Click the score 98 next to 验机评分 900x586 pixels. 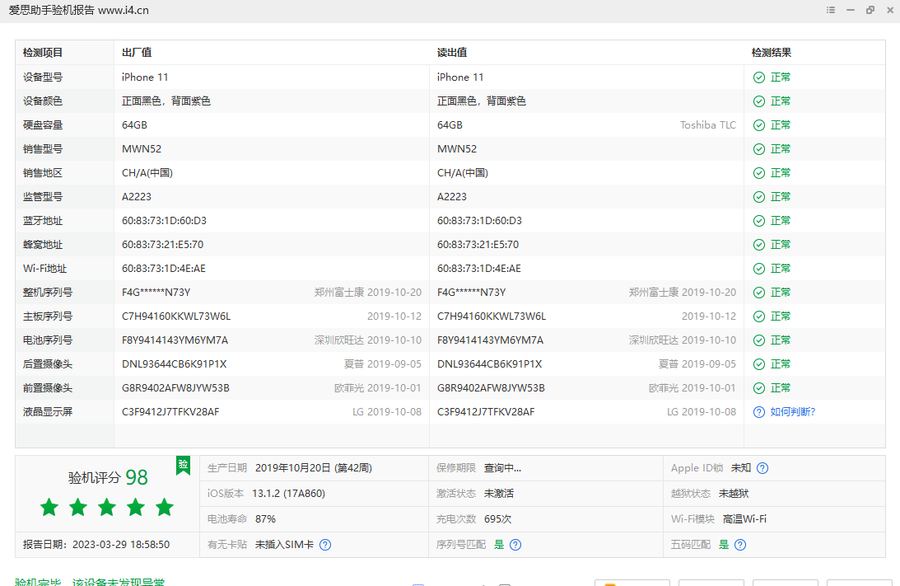click(137, 478)
